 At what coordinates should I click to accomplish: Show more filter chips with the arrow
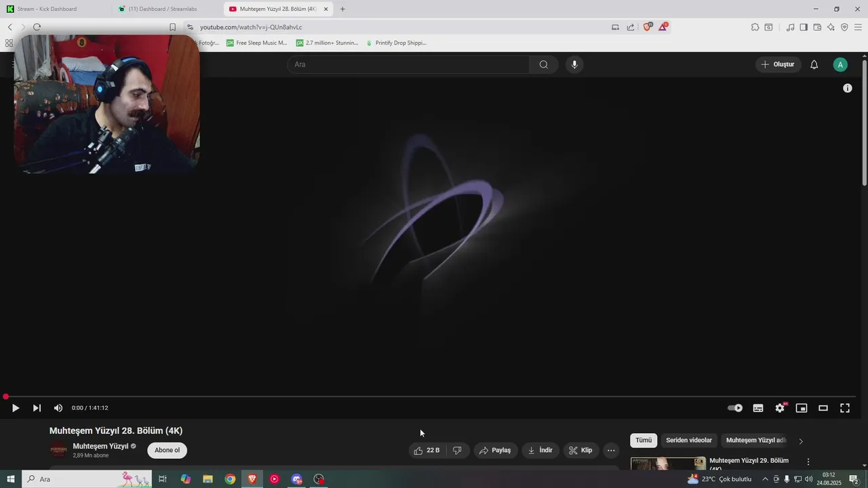[x=801, y=441]
